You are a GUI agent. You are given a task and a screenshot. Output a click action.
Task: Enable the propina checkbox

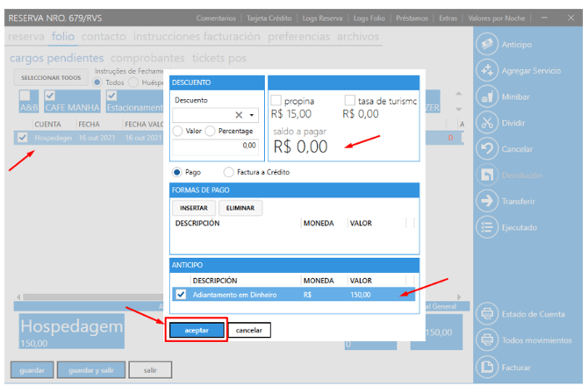point(276,101)
